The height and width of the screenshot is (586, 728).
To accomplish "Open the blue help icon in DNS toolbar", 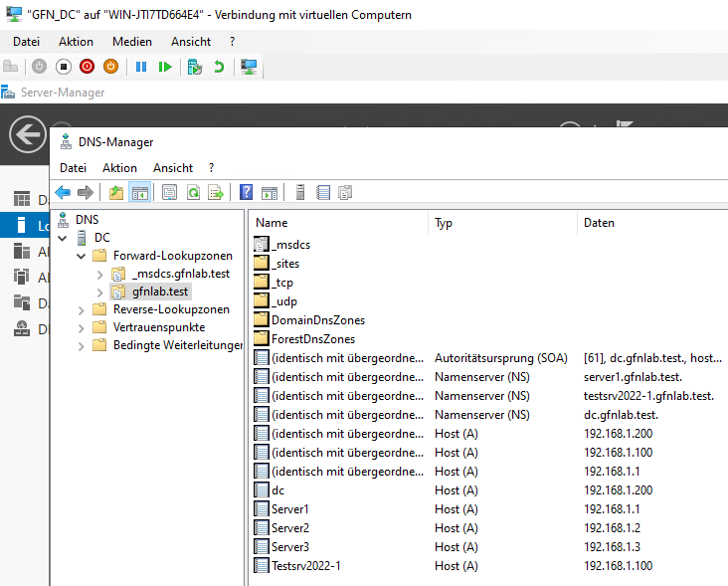I will (246, 193).
